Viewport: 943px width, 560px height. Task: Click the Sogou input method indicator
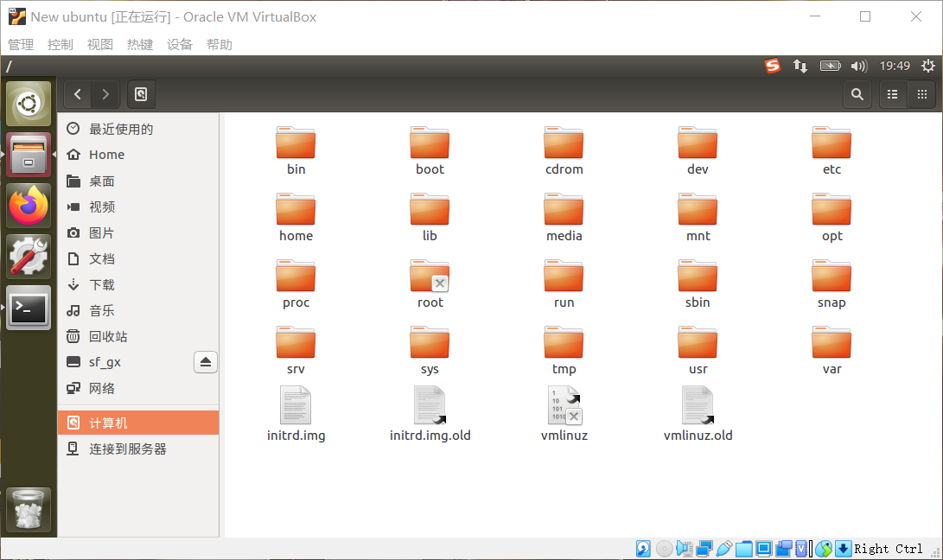click(x=772, y=66)
